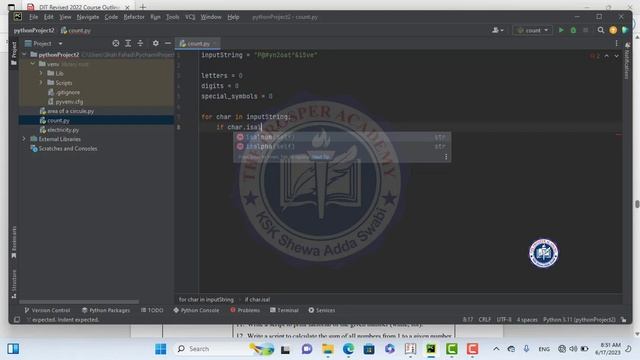Open Project panel settings gear
This screenshot has height=360, width=640.
pos(156,43)
